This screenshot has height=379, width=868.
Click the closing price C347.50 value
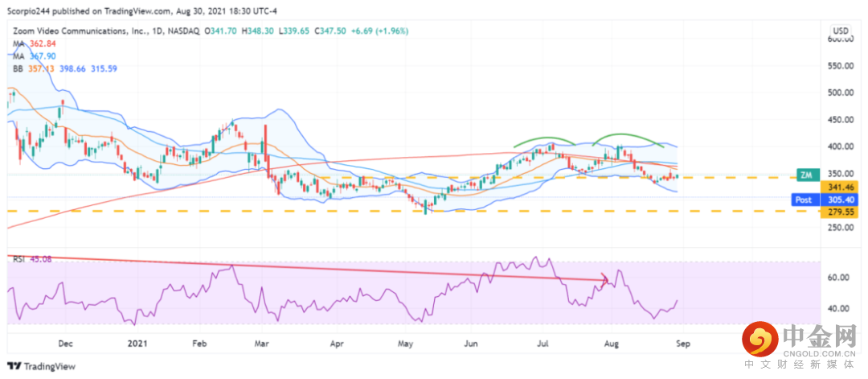click(x=330, y=31)
